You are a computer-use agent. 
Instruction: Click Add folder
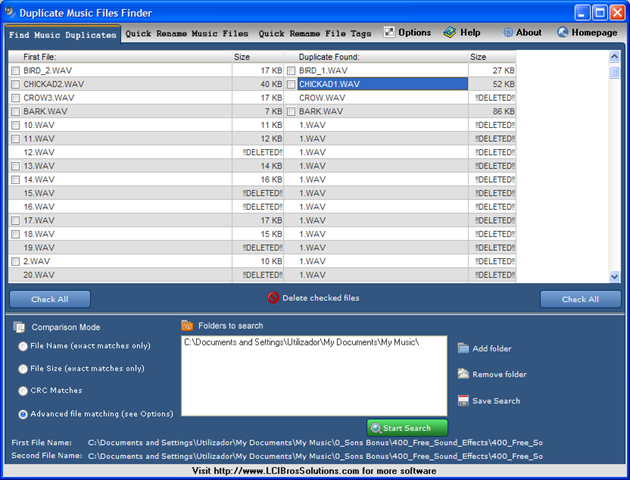485,348
